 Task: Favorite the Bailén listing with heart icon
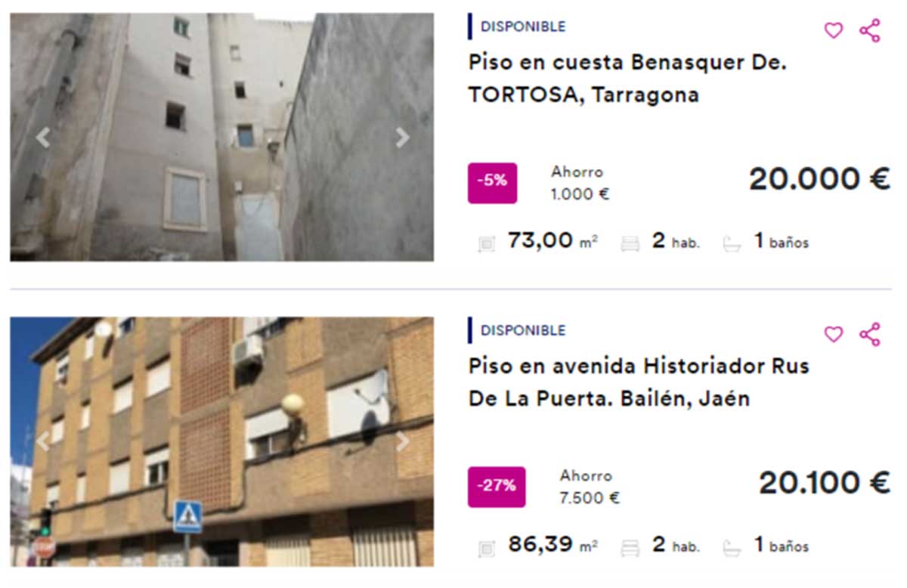[x=833, y=334]
